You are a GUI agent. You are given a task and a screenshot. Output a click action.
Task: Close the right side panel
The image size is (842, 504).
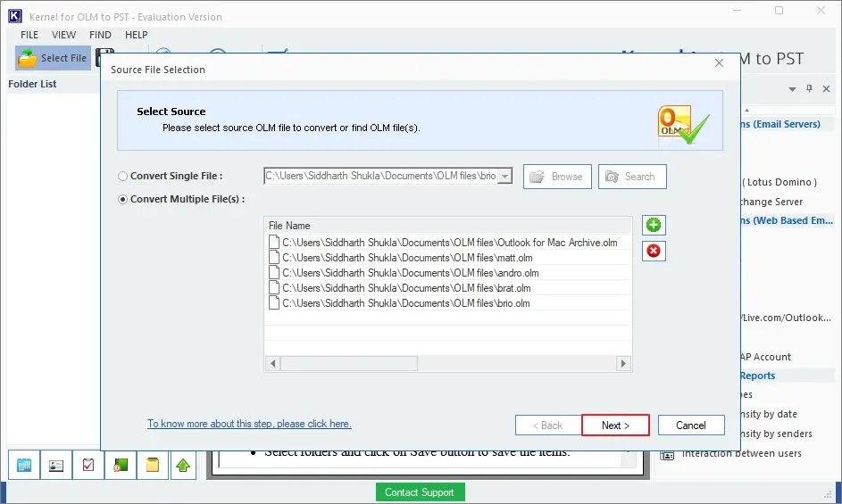[827, 88]
